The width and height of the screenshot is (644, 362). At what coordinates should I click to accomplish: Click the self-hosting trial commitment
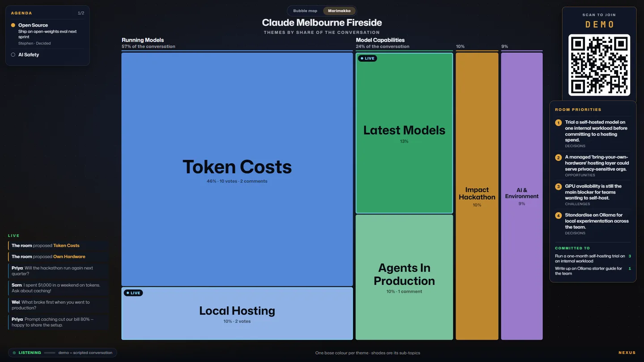[590, 259]
